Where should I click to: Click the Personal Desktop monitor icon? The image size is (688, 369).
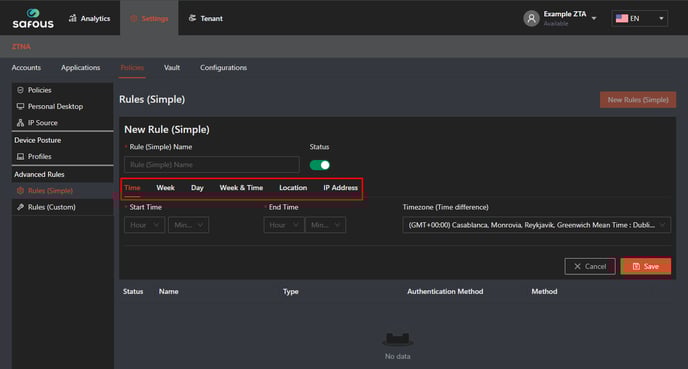coord(20,106)
